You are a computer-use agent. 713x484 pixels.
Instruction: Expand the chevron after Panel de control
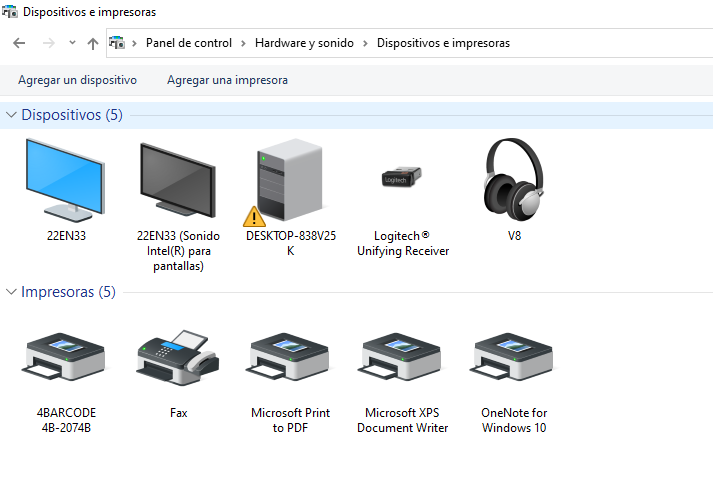pyautogui.click(x=243, y=43)
